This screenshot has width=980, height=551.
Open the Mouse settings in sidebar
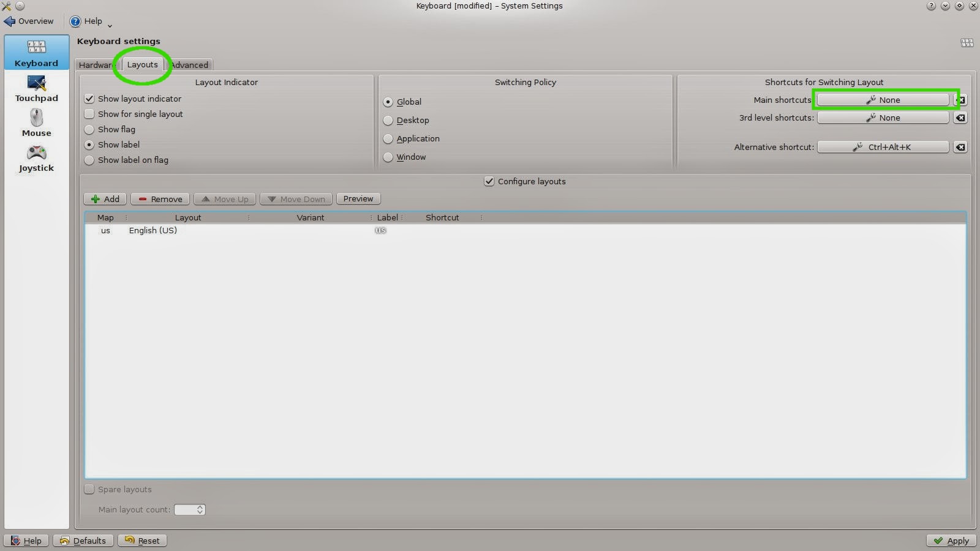(36, 122)
